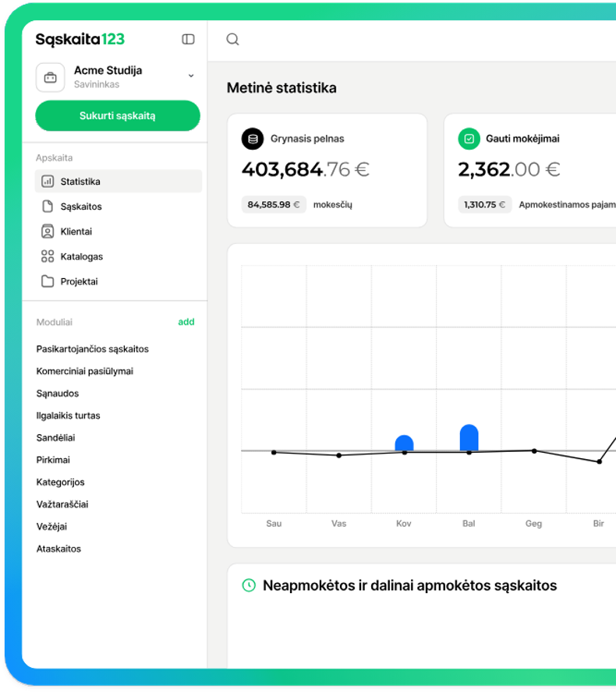Open the Ataskaitos module
Viewport: 616px width, 692px height.
point(58,549)
